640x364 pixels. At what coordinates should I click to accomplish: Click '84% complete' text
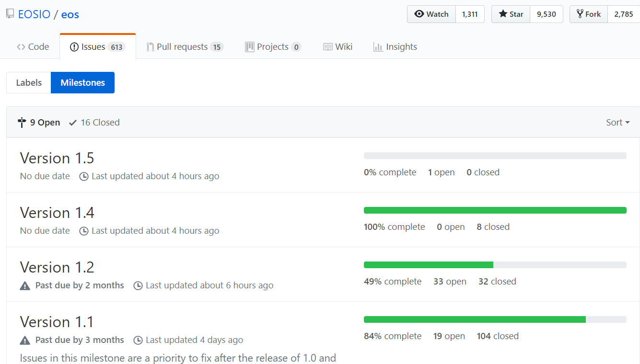tap(393, 336)
